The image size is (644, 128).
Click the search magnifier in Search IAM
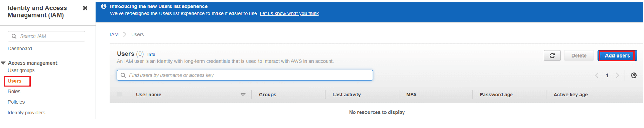pyautogui.click(x=14, y=36)
